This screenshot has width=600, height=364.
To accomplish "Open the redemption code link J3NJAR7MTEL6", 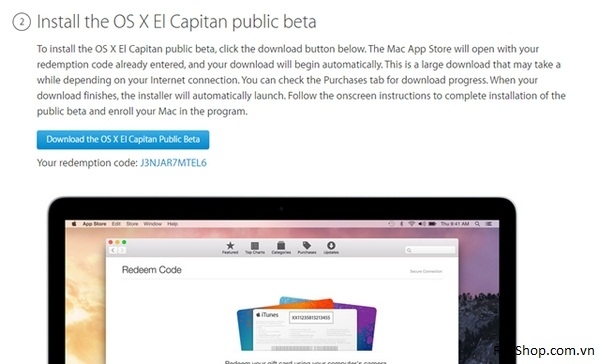I will 173,163.
